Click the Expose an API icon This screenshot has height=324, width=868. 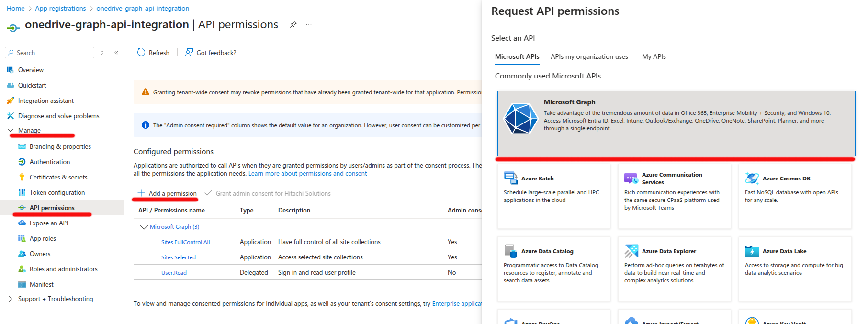pyautogui.click(x=22, y=223)
